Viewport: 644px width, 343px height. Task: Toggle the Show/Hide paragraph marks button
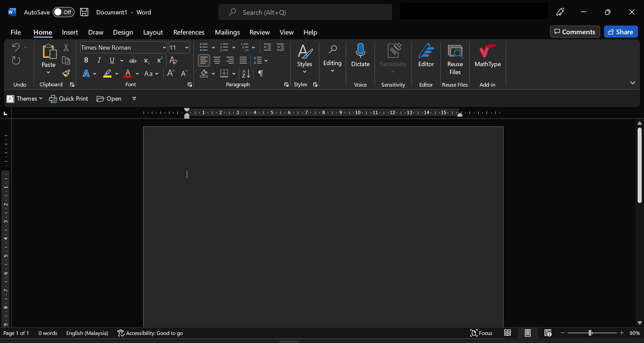click(x=261, y=73)
